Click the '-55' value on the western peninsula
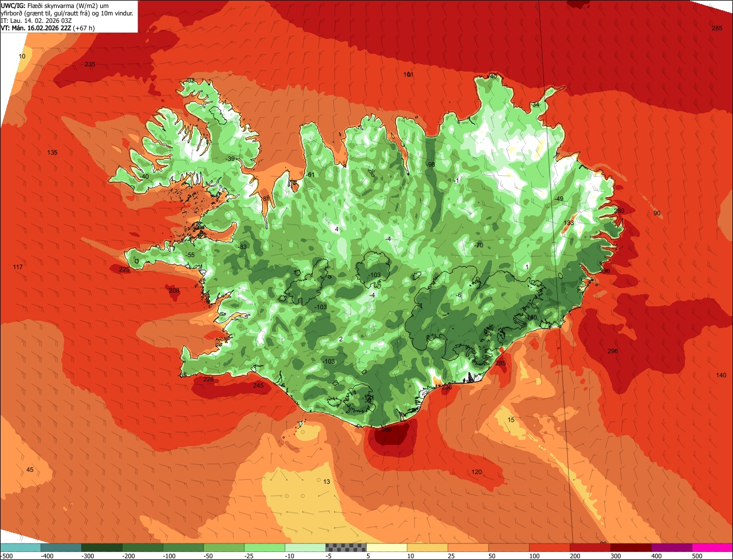Viewport: 733px width, 560px height. (x=190, y=255)
